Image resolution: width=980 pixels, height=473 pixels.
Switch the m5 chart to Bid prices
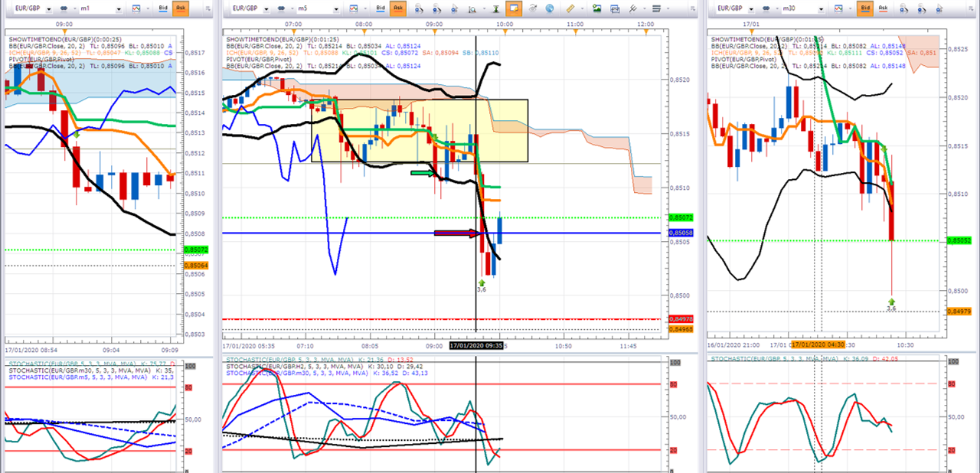click(381, 8)
